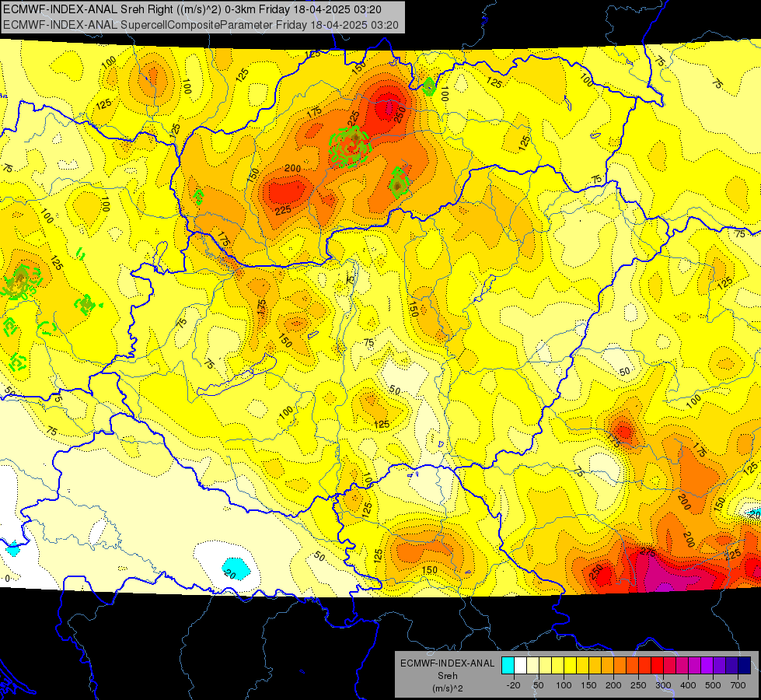761x700 pixels.
Task: Click the legend unit '(m/s)^2'
Action: [x=448, y=688]
